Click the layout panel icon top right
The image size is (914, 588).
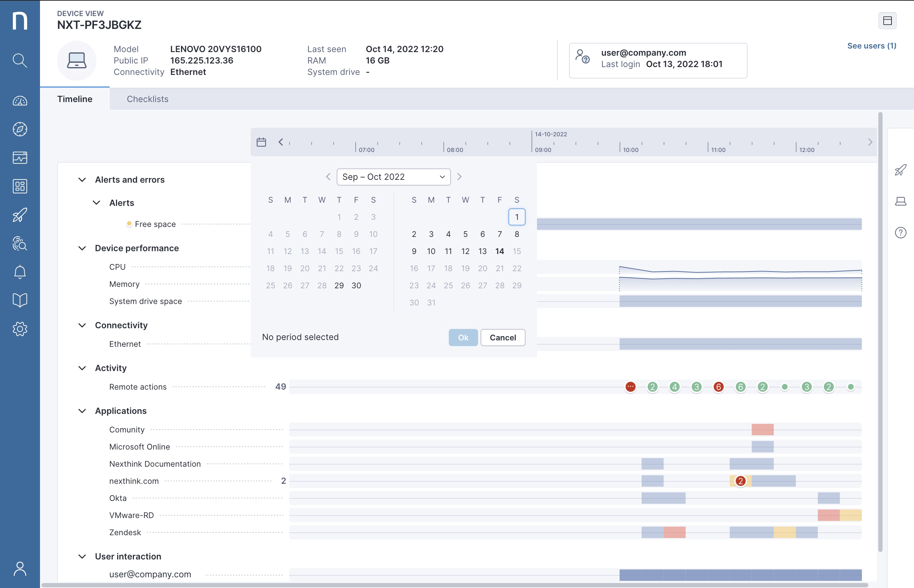click(887, 21)
